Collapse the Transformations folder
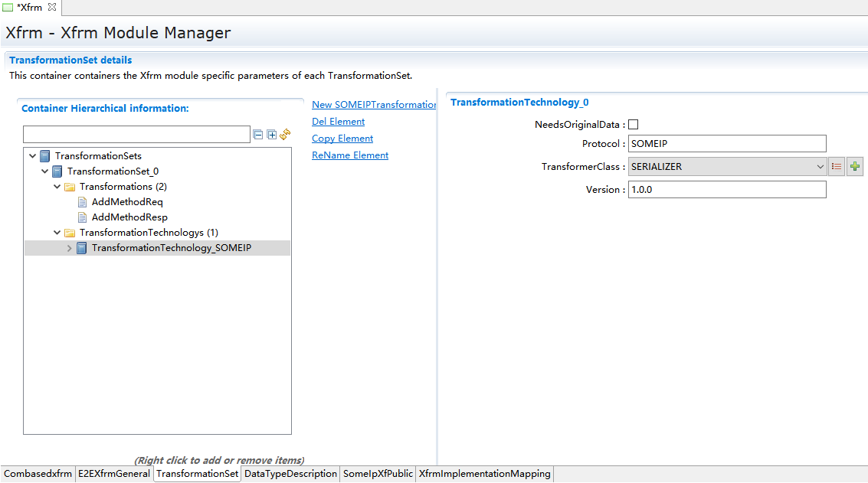The width and height of the screenshot is (868, 483). point(57,187)
